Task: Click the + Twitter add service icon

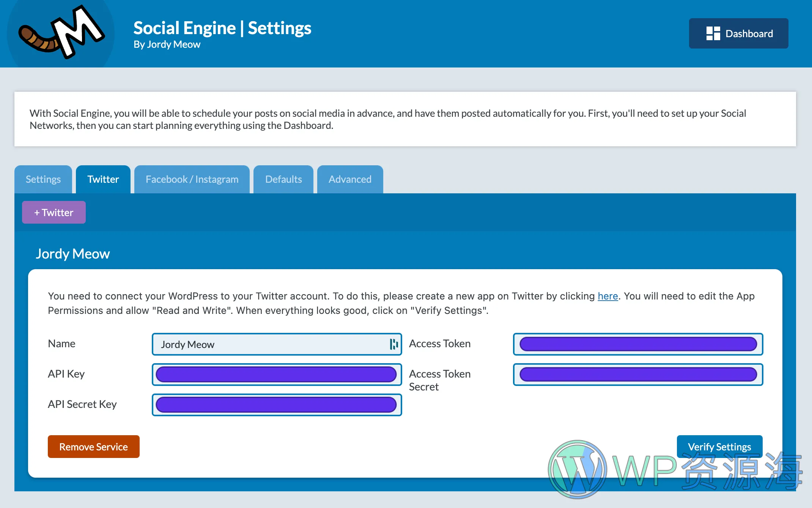Action: pyautogui.click(x=53, y=212)
